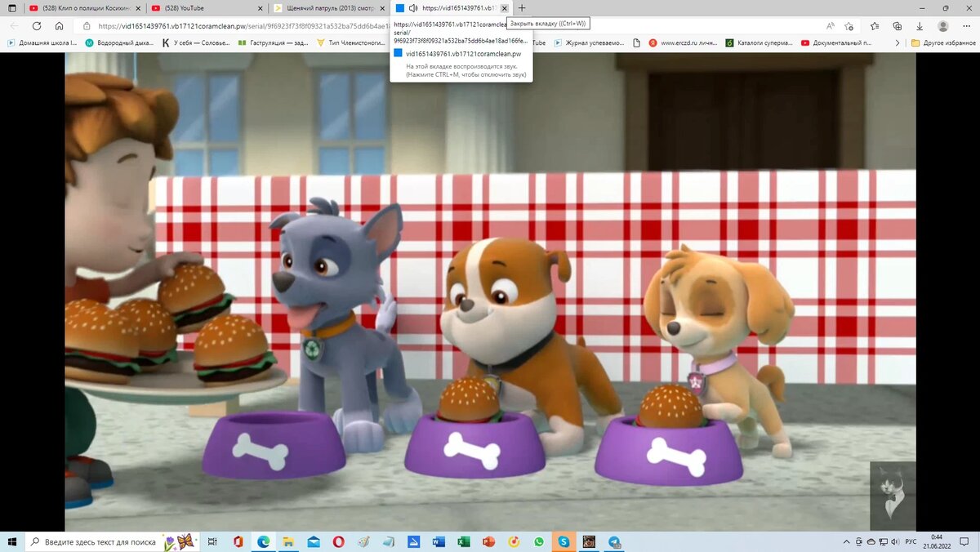This screenshot has height=552, width=980.
Task: Click the taskbar search box
Action: [111, 541]
